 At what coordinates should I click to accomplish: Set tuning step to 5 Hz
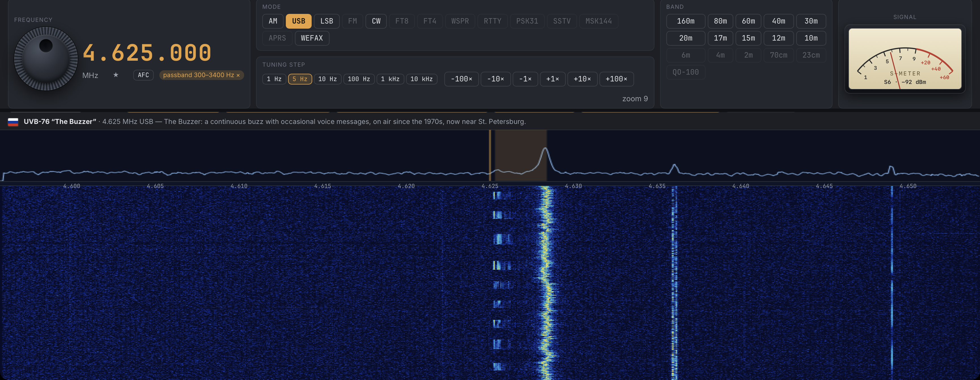(300, 79)
